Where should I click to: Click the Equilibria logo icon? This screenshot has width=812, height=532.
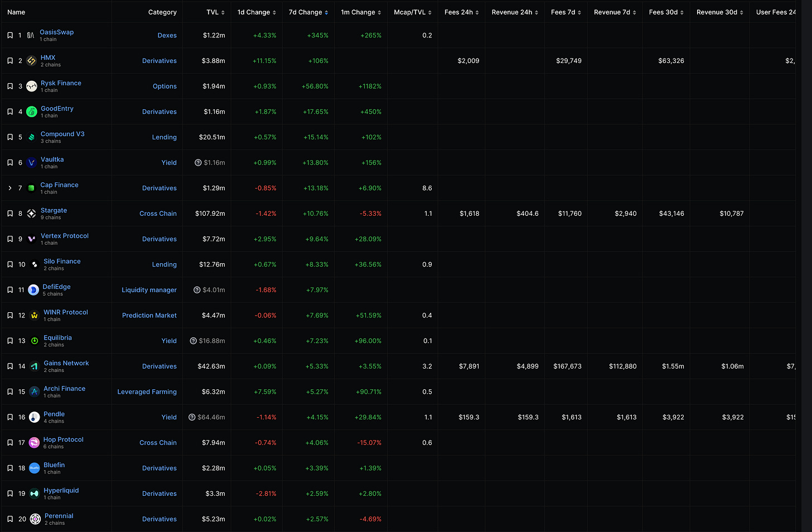pos(35,341)
